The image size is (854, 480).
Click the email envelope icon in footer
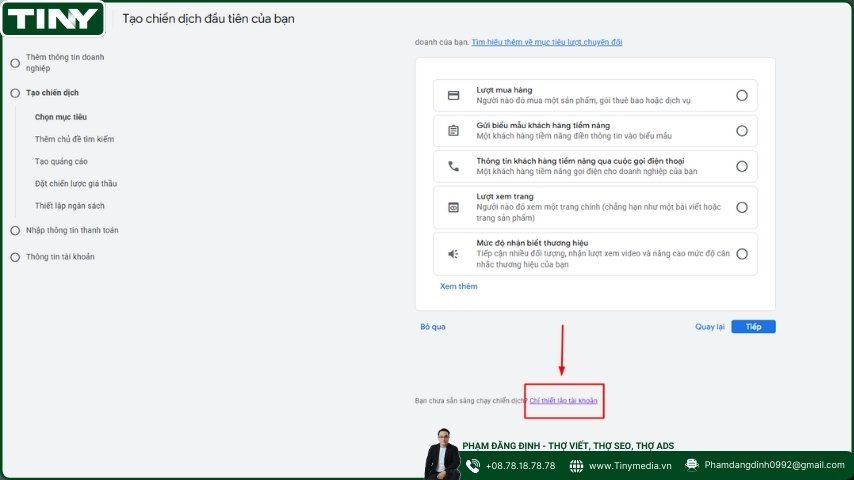(x=692, y=465)
